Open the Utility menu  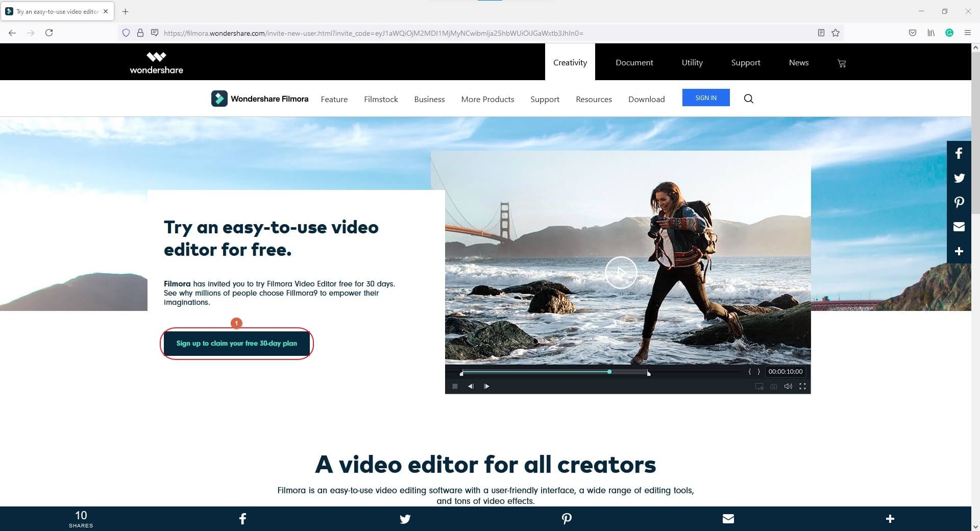click(x=692, y=62)
